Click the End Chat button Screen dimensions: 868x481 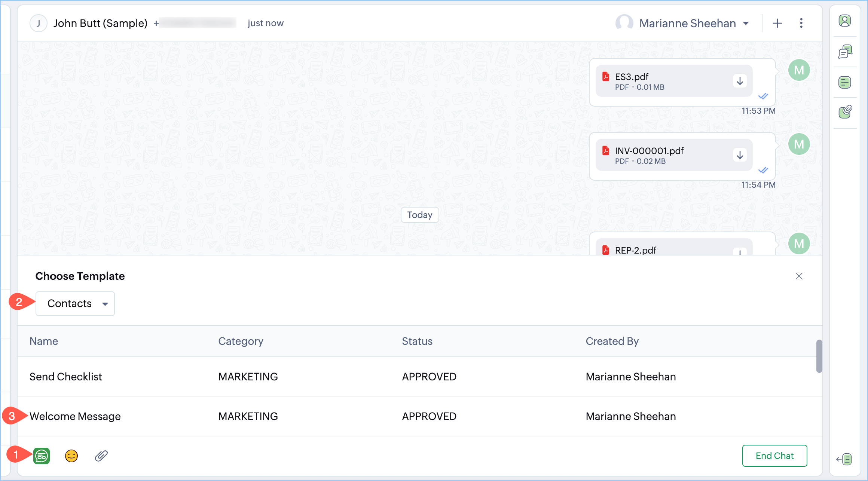[x=774, y=456]
